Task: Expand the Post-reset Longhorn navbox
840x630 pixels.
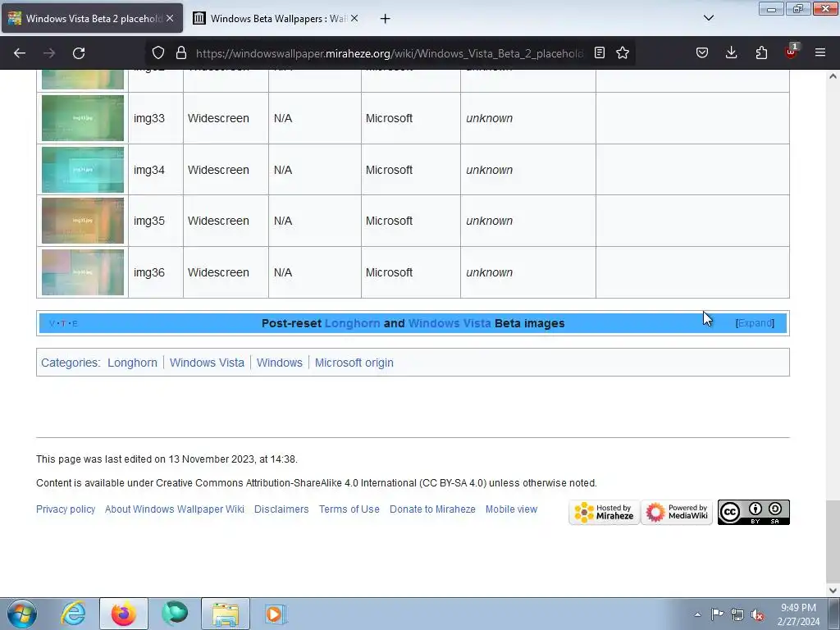Action: [x=755, y=323]
